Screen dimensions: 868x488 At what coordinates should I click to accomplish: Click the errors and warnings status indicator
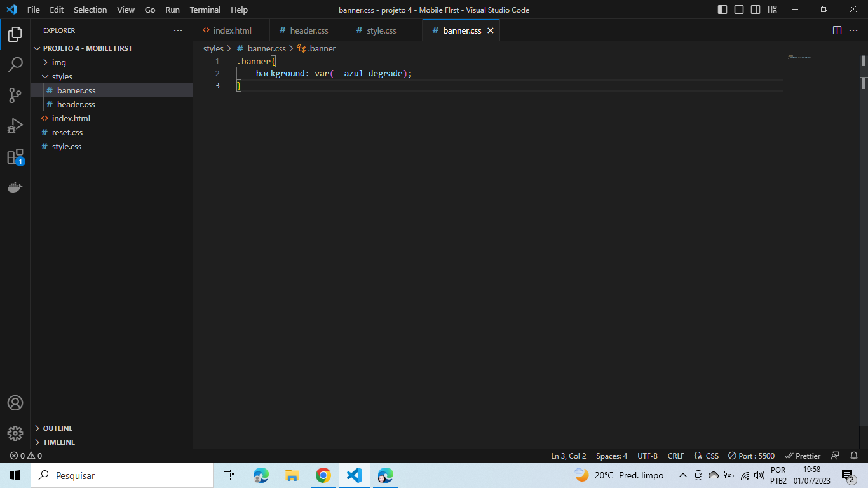pos(25,456)
